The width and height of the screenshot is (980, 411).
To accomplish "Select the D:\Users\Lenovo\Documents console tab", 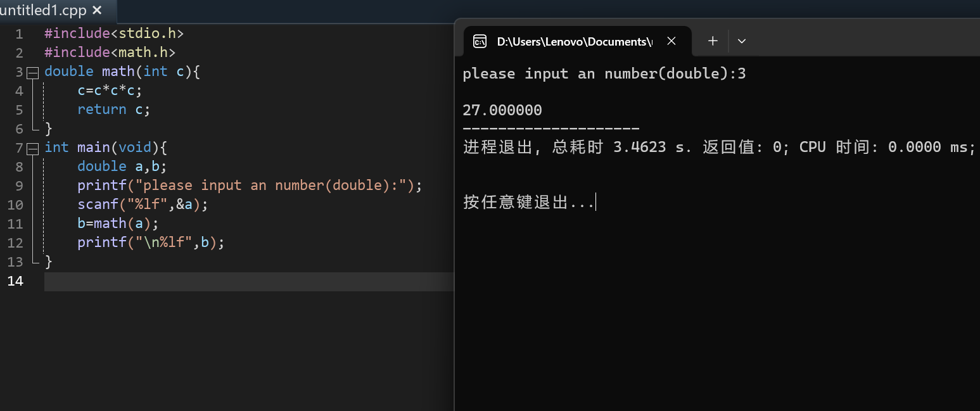I will [574, 42].
